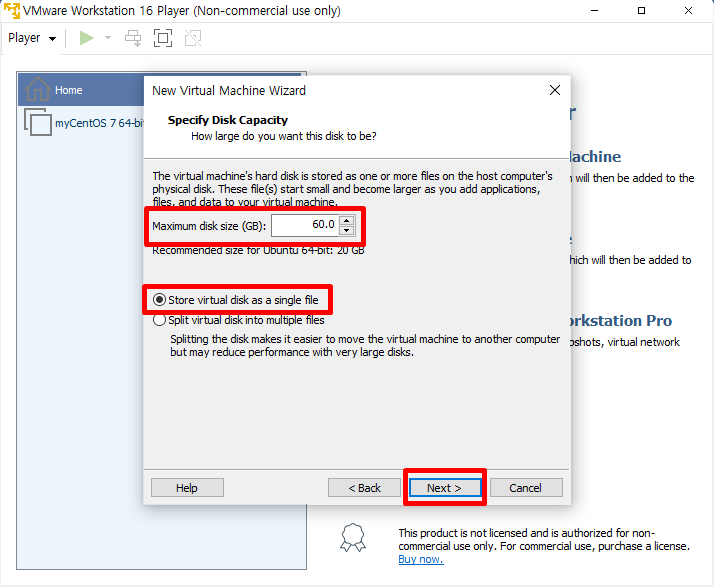Click 'How large do you want this disk to be?'
The height and width of the screenshot is (587, 714).
coord(284,136)
